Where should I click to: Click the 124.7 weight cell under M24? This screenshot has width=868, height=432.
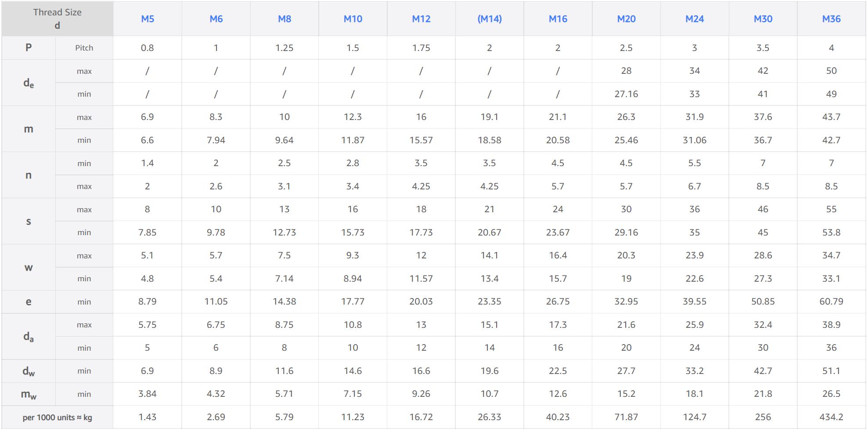695,417
